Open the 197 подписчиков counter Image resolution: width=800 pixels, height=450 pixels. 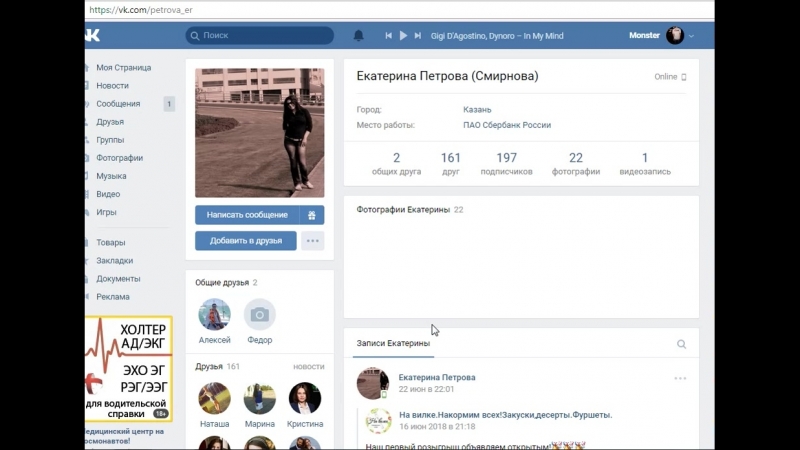pos(506,164)
